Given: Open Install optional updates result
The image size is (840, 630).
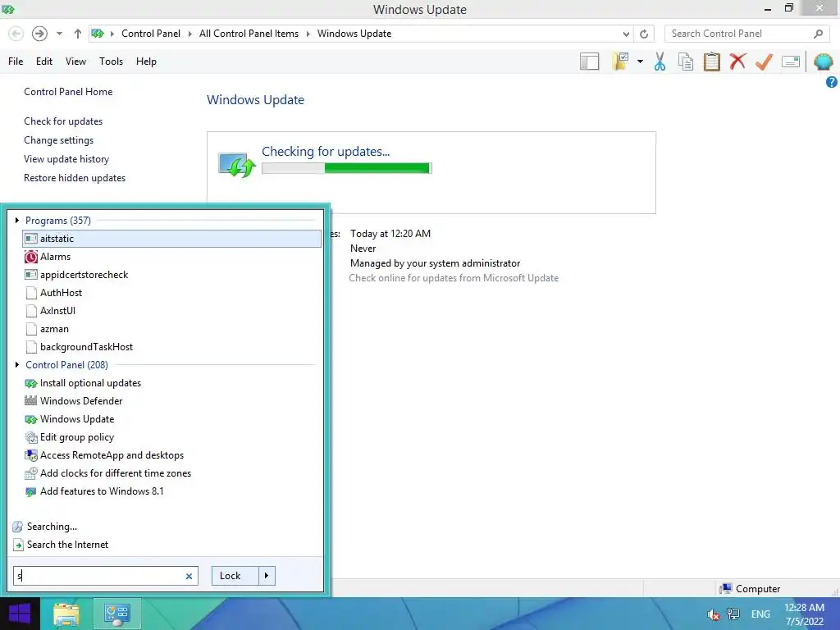Looking at the screenshot, I should 171,383.
